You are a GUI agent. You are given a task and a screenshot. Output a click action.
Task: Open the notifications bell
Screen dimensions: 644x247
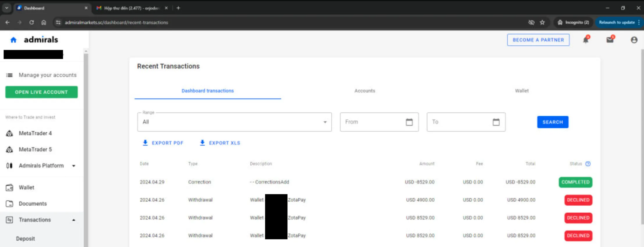586,40
